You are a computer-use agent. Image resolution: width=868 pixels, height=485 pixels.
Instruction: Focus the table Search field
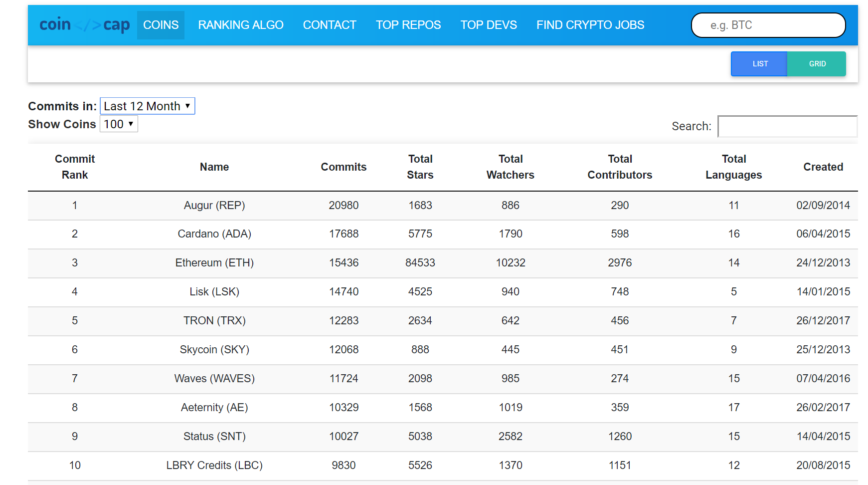pyautogui.click(x=788, y=126)
